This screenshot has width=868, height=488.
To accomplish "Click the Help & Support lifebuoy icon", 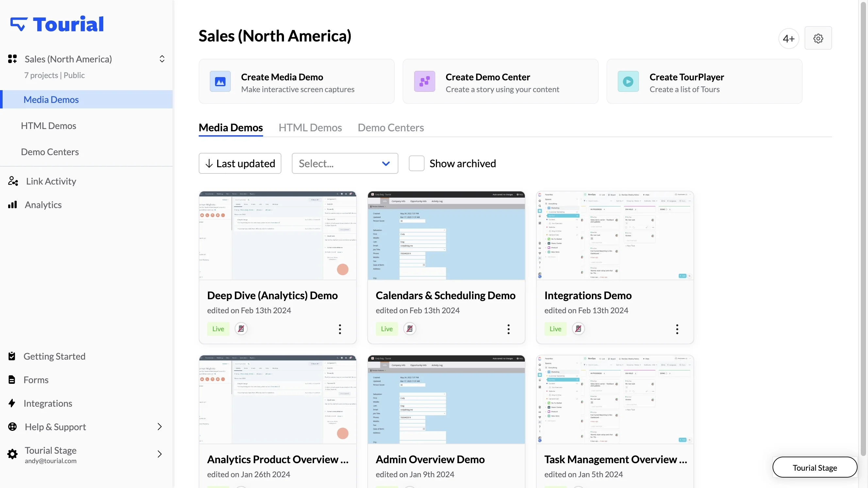I will tap(12, 427).
